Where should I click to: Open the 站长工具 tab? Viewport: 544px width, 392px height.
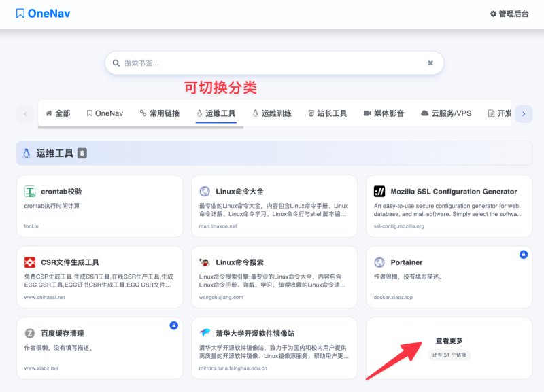328,113
